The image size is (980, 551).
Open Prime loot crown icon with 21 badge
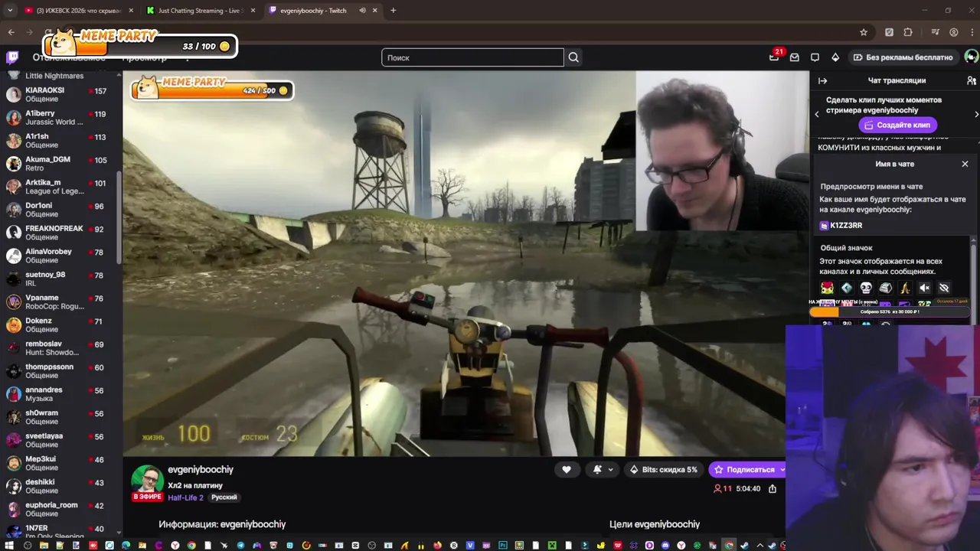click(774, 57)
